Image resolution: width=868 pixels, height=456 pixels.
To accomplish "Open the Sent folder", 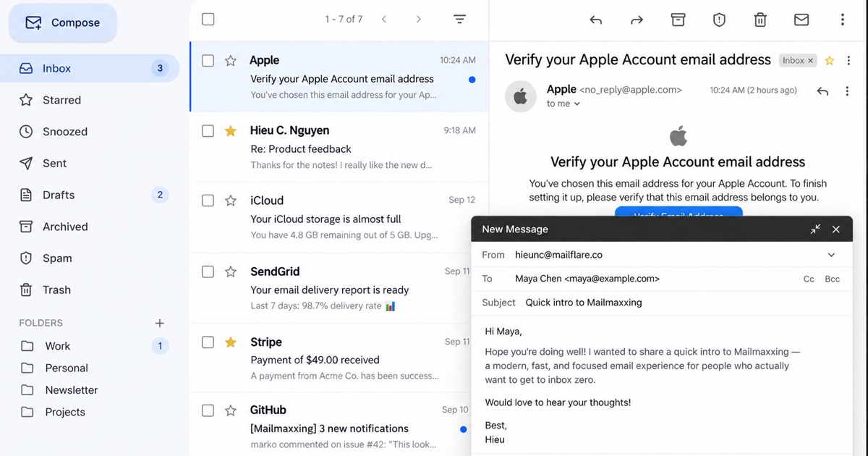I will click(90, 164).
